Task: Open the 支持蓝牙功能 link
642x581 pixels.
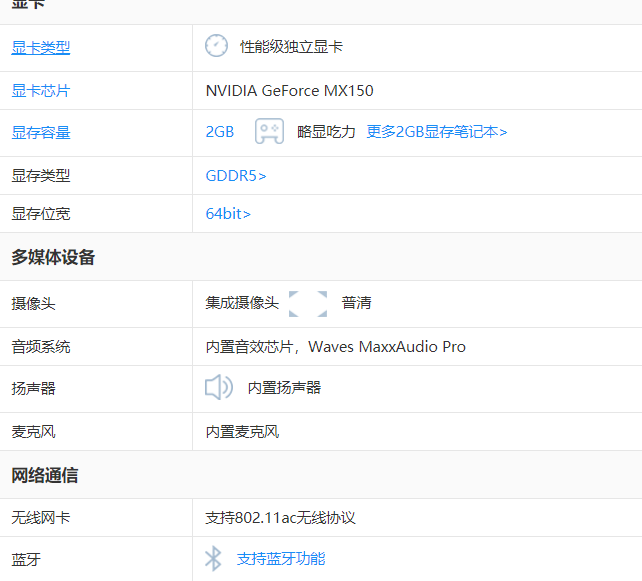Action: [x=281, y=558]
